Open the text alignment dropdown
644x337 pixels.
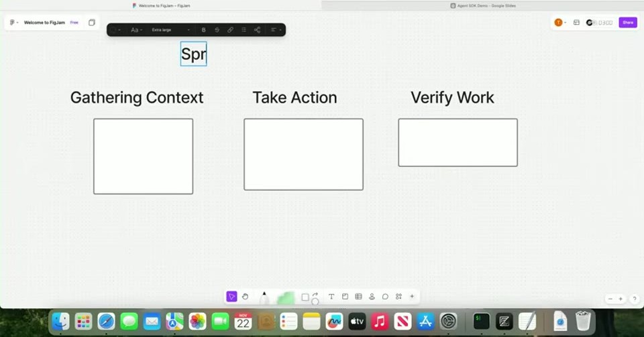pos(276,30)
